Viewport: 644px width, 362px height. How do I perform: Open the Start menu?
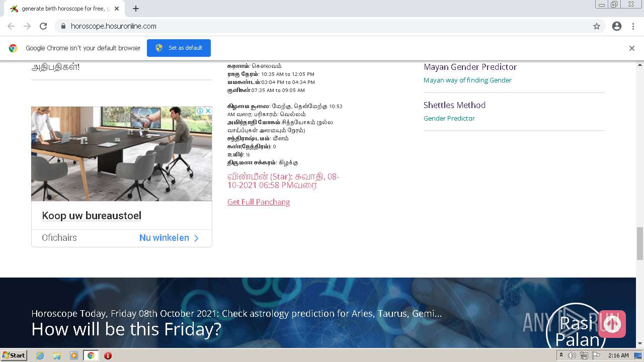click(x=14, y=355)
